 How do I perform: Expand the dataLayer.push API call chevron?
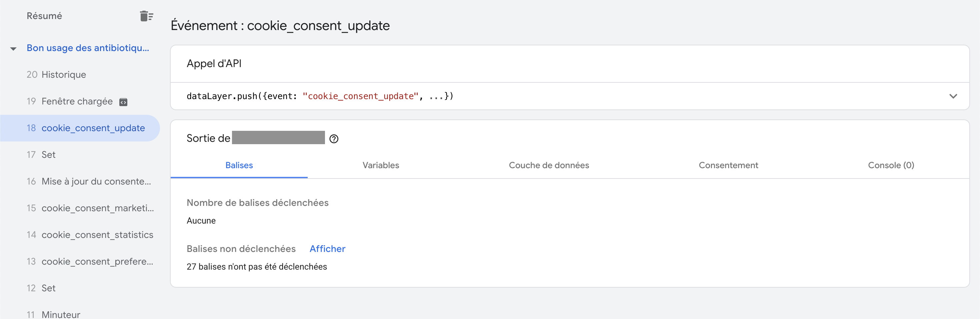953,96
